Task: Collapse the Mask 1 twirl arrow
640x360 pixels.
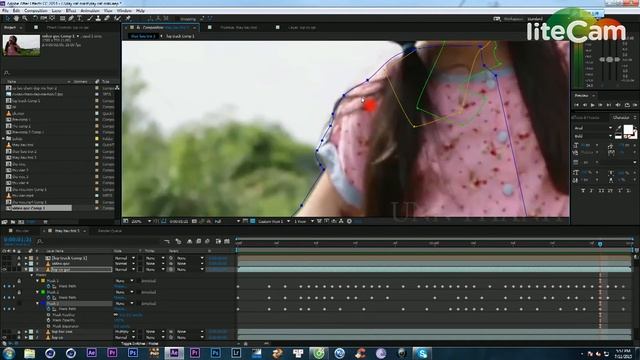Action: point(38,281)
